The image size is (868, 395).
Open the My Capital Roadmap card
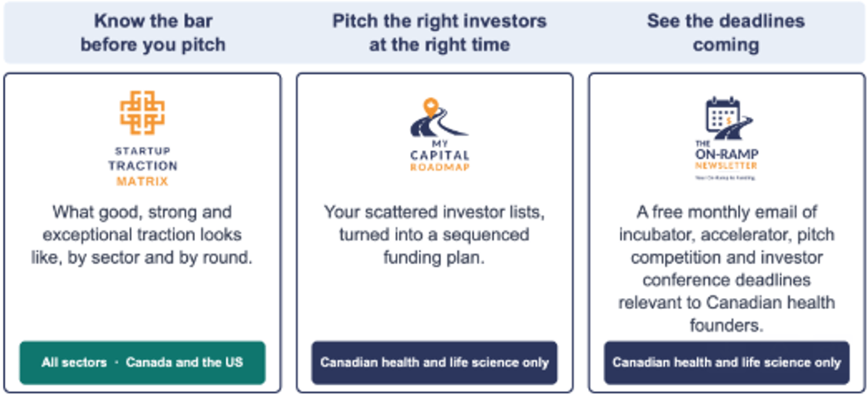(x=435, y=233)
